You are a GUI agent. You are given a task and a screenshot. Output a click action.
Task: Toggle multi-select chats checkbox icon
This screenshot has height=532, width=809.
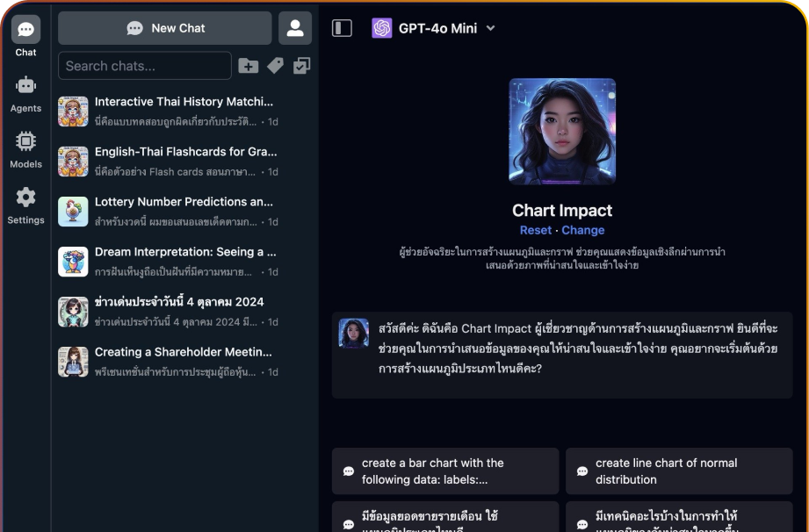coord(301,66)
